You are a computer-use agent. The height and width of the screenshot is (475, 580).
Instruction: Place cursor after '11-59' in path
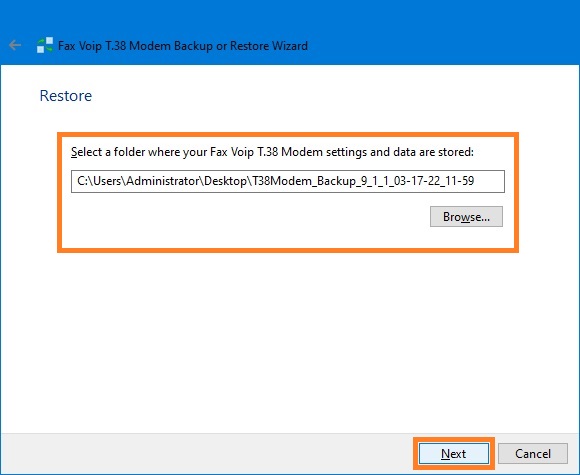pyautogui.click(x=475, y=181)
